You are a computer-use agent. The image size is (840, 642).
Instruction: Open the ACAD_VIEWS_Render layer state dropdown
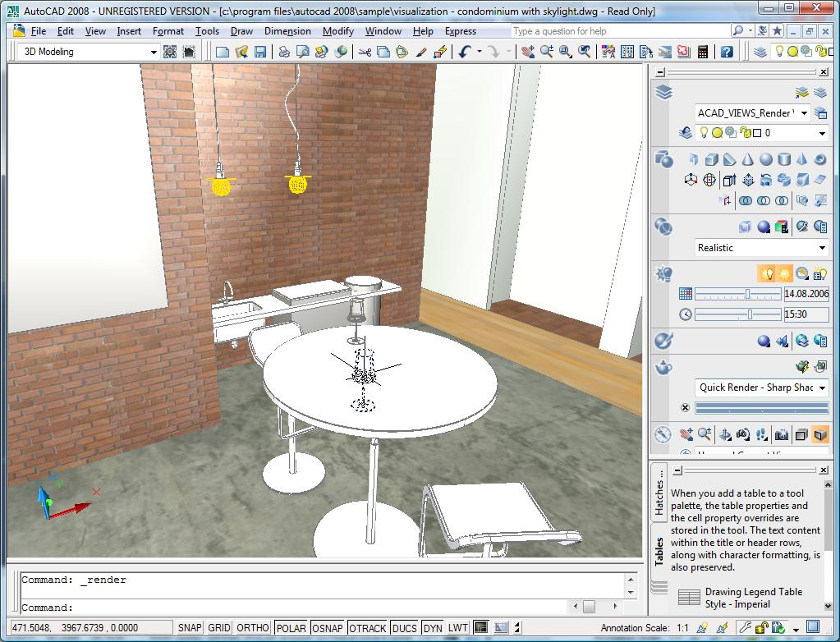804,113
